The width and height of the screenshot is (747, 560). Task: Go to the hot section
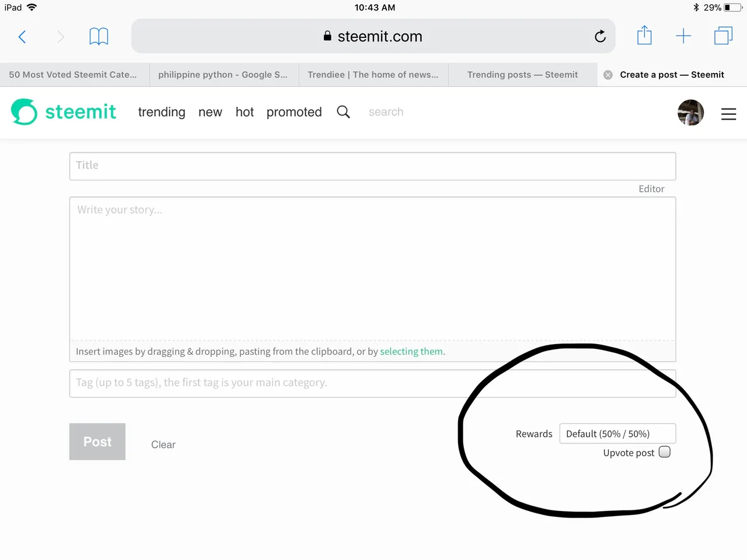pyautogui.click(x=245, y=112)
